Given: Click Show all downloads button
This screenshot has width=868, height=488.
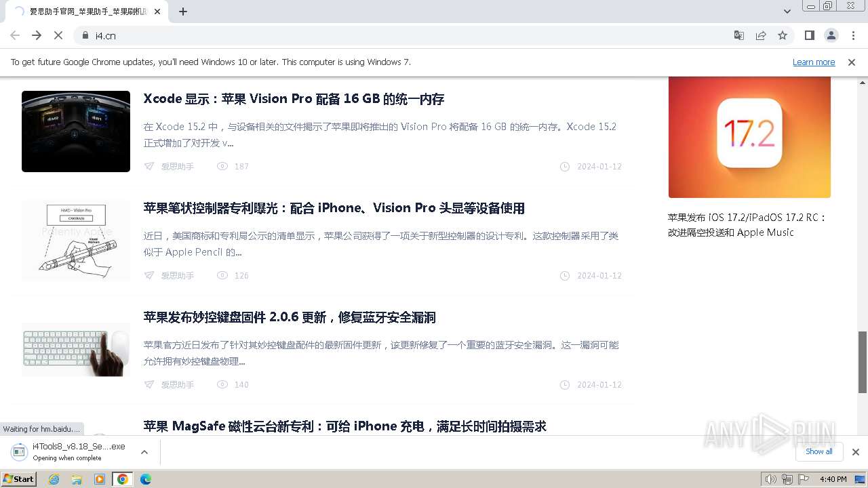Looking at the screenshot, I should click(818, 451).
